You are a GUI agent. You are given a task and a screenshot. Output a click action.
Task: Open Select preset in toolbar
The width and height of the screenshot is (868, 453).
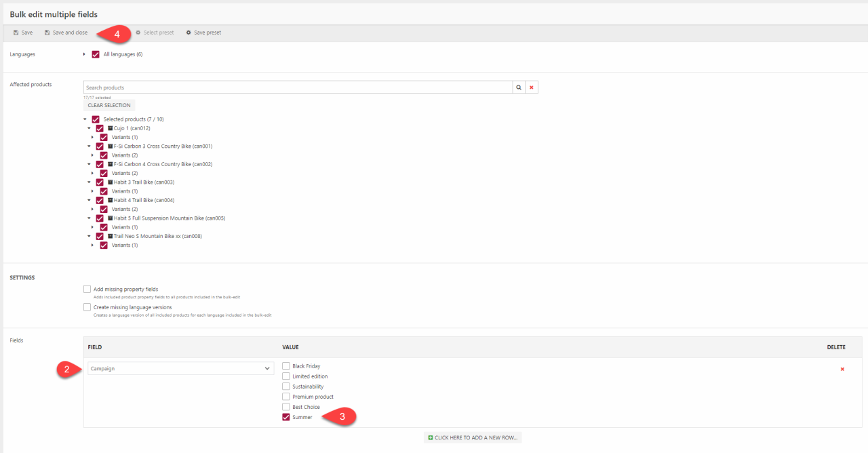(155, 33)
